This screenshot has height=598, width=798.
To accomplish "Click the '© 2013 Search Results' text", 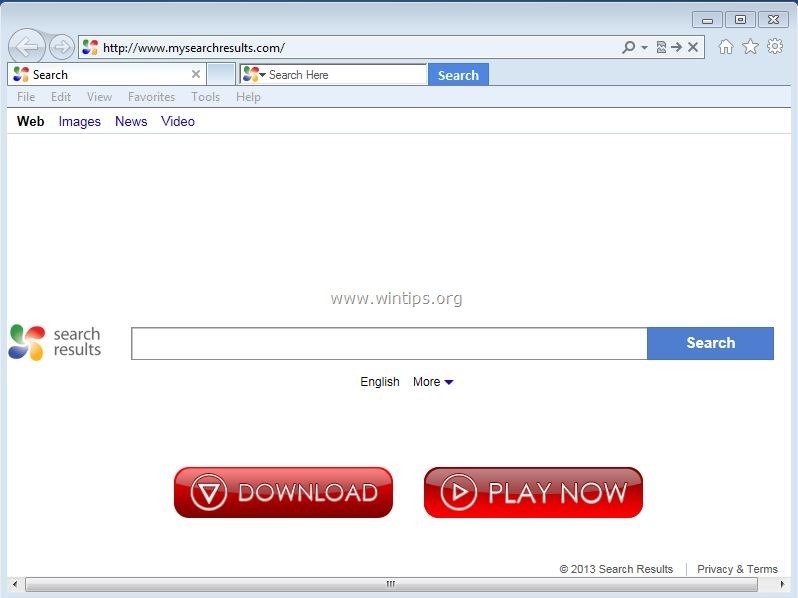I will tap(616, 568).
